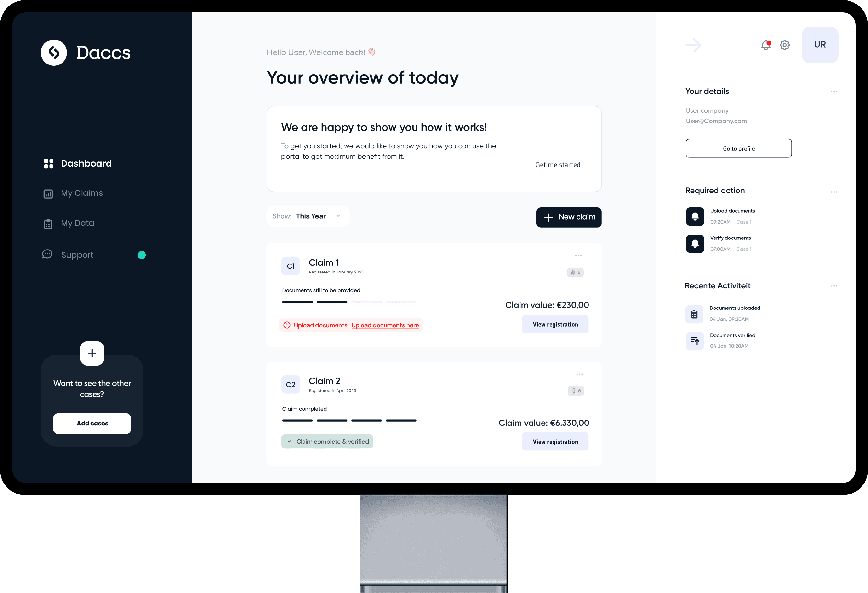Screen dimensions: 868x593
Task: Open the Your details overflow menu
Action: click(x=833, y=91)
